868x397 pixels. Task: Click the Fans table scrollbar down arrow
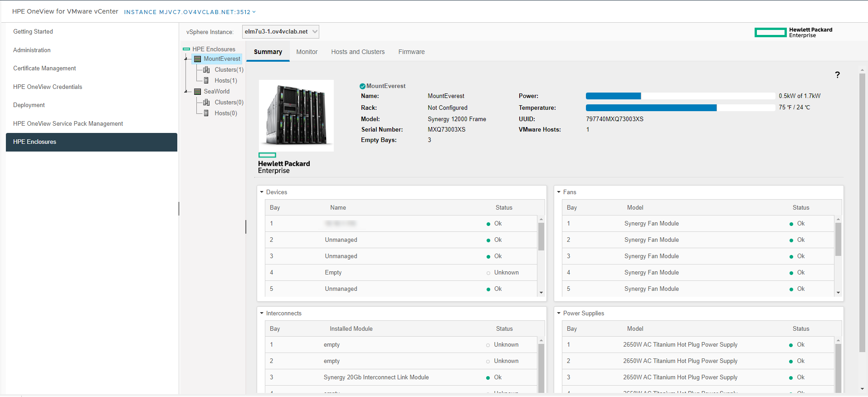click(x=838, y=293)
